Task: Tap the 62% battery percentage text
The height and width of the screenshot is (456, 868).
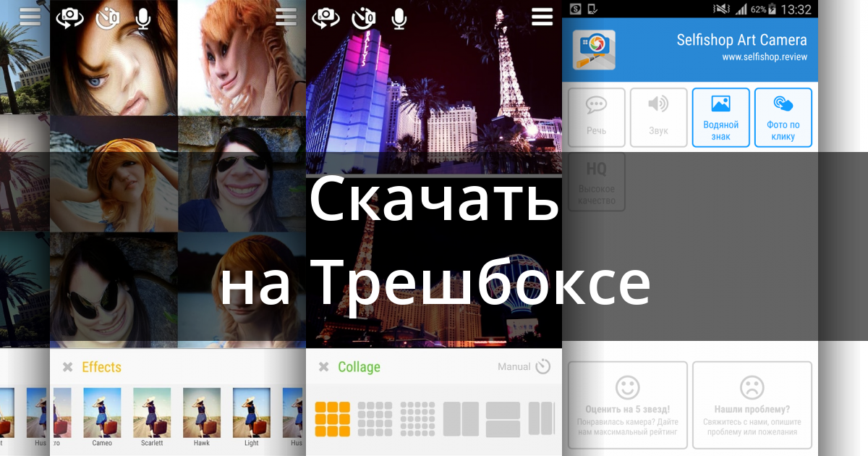Action: [x=759, y=9]
